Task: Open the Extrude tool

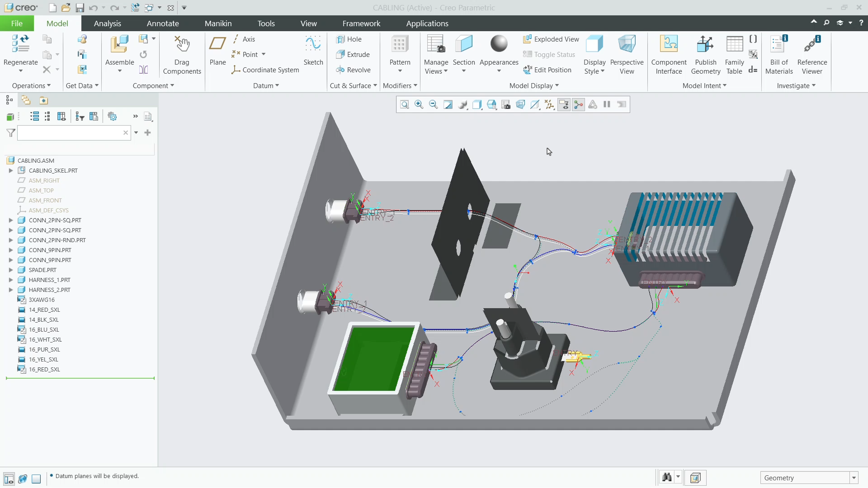Action: click(354, 54)
